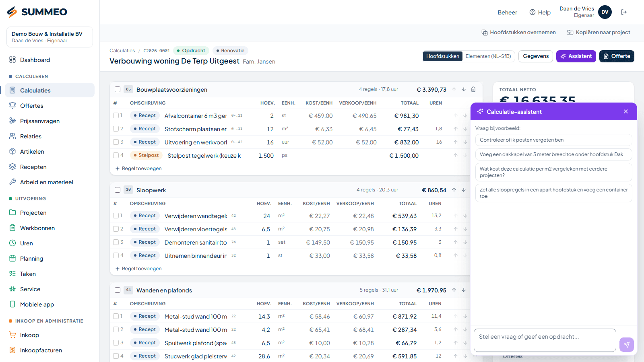
Task: Switch to the Elementen (NL-SfB) view tab
Action: point(488,56)
